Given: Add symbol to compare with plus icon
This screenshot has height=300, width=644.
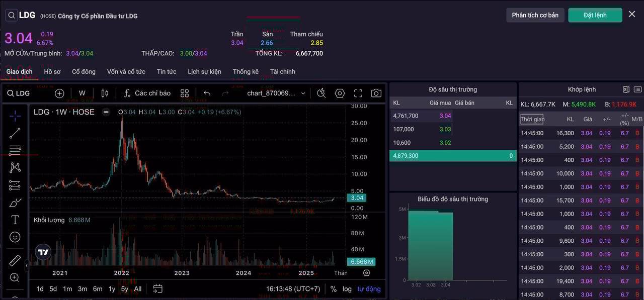Looking at the screenshot, I should [x=59, y=93].
